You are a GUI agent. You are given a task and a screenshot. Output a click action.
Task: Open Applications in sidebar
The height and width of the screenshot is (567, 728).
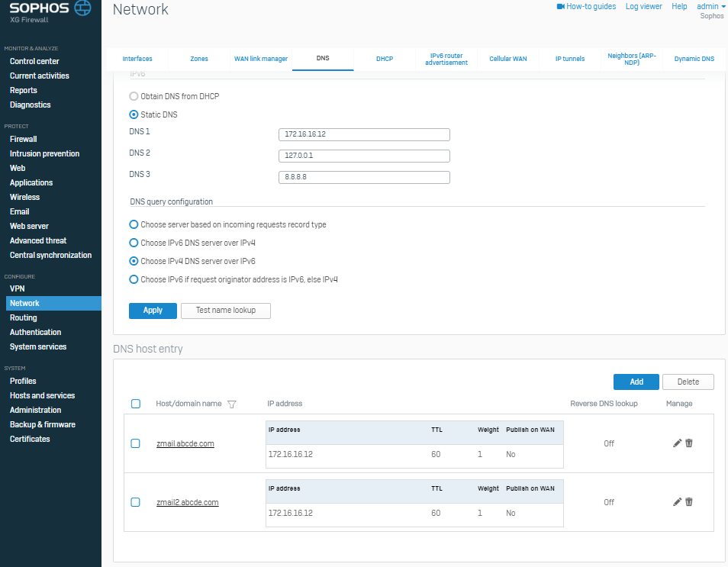[31, 182]
